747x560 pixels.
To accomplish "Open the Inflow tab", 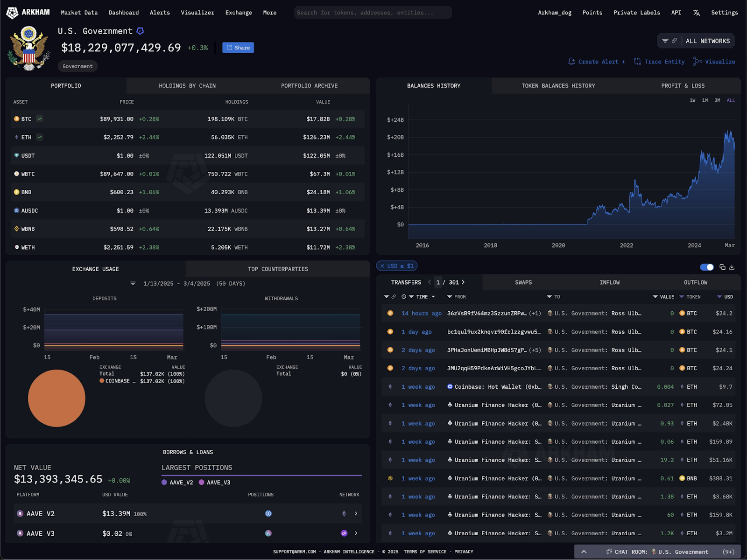I will click(x=609, y=282).
